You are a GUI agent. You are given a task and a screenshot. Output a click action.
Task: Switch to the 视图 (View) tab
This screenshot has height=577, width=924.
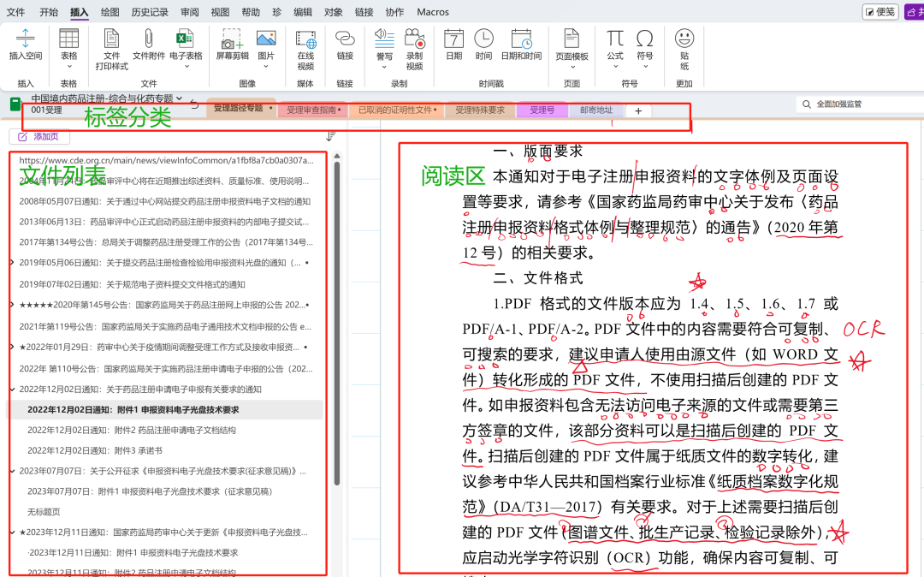click(220, 12)
